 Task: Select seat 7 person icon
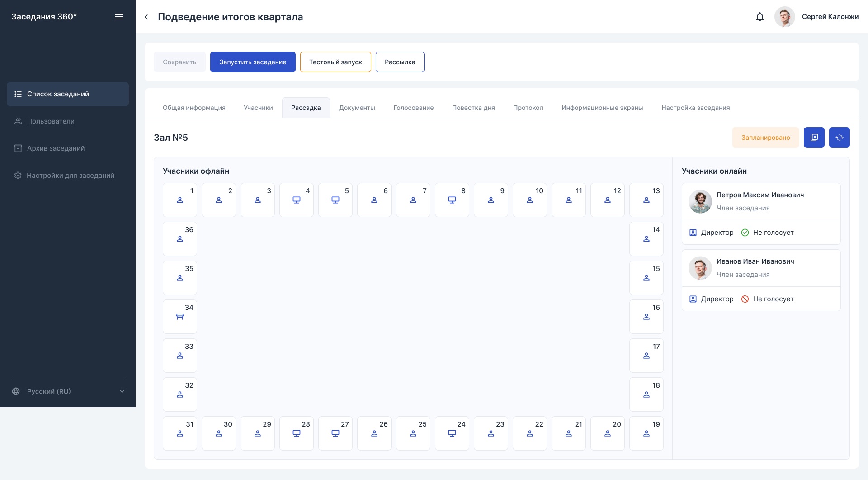[413, 200]
